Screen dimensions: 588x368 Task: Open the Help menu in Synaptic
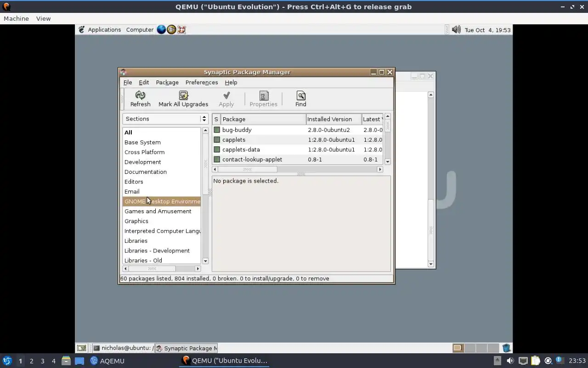(231, 82)
